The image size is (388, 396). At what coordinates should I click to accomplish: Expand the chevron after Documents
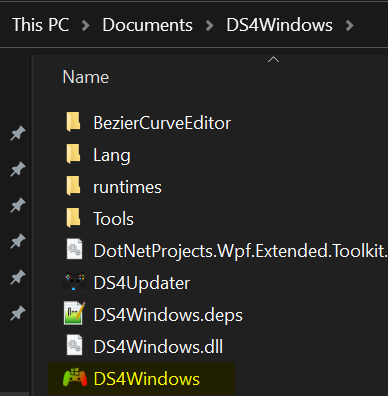pyautogui.click(x=209, y=26)
